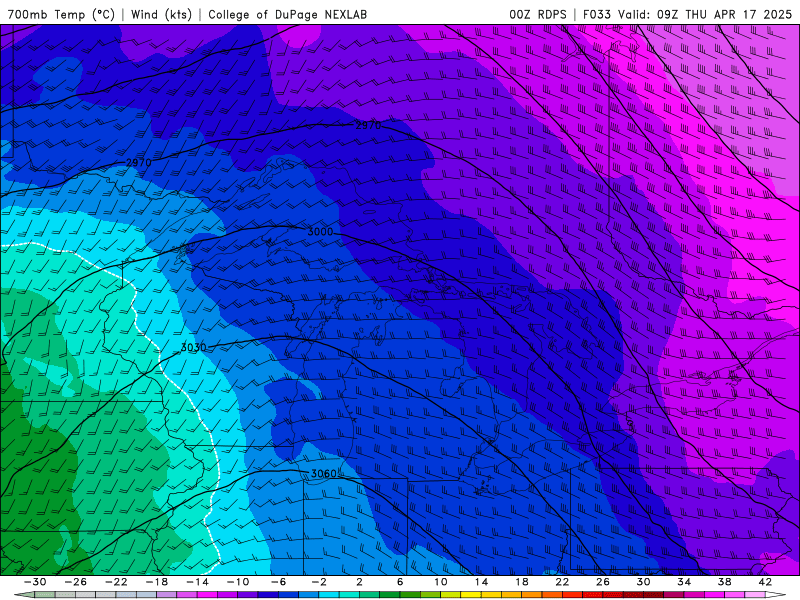This screenshot has width=800, height=600.
Task: Click the 10 value on the color scale
Action: [x=441, y=582]
